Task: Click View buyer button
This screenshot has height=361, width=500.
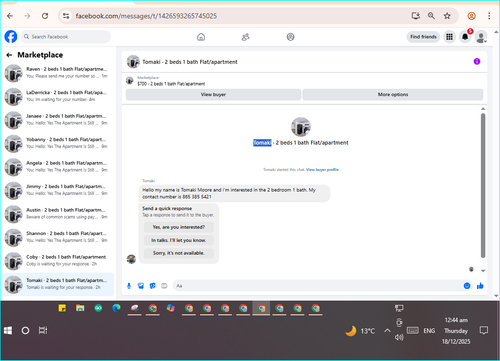Action: click(213, 95)
